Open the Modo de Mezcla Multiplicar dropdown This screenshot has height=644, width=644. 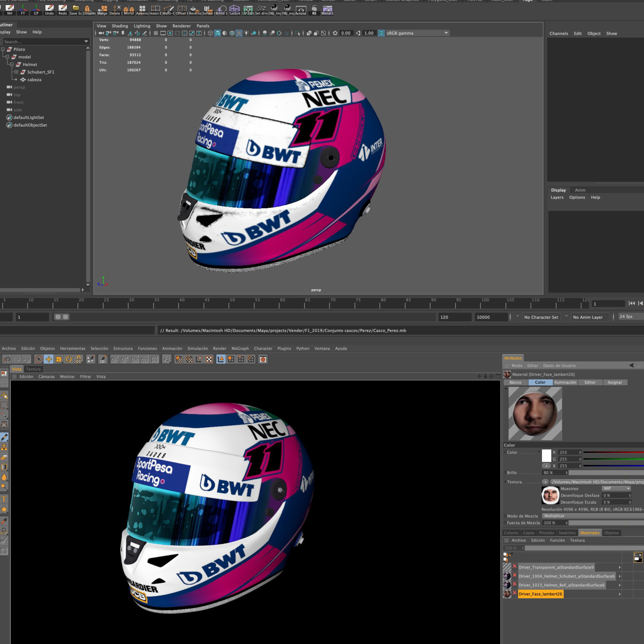click(593, 516)
